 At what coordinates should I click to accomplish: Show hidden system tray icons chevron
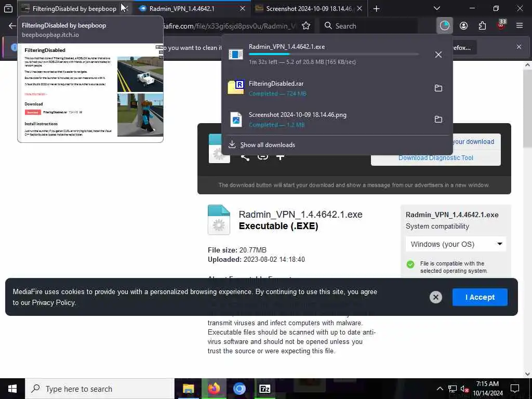point(440,389)
